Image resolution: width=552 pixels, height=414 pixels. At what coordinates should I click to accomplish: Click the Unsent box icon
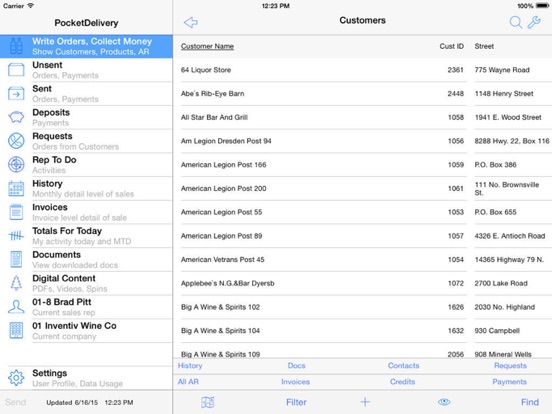pyautogui.click(x=16, y=70)
